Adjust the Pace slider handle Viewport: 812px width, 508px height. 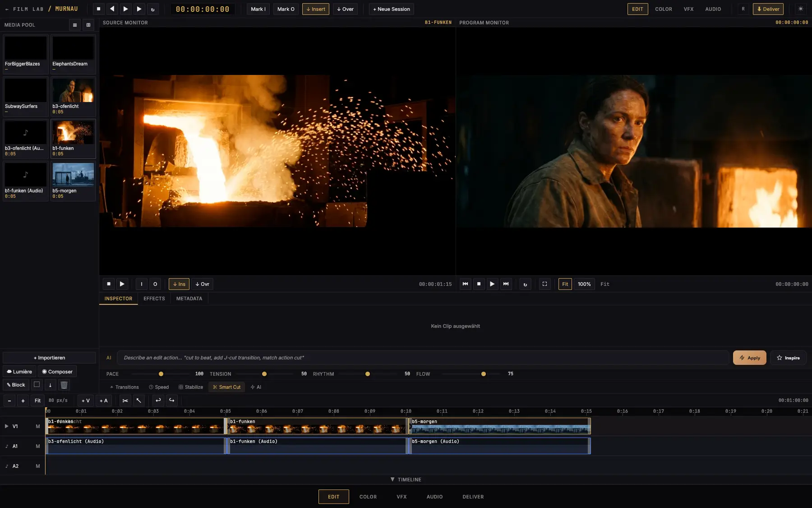point(161,374)
